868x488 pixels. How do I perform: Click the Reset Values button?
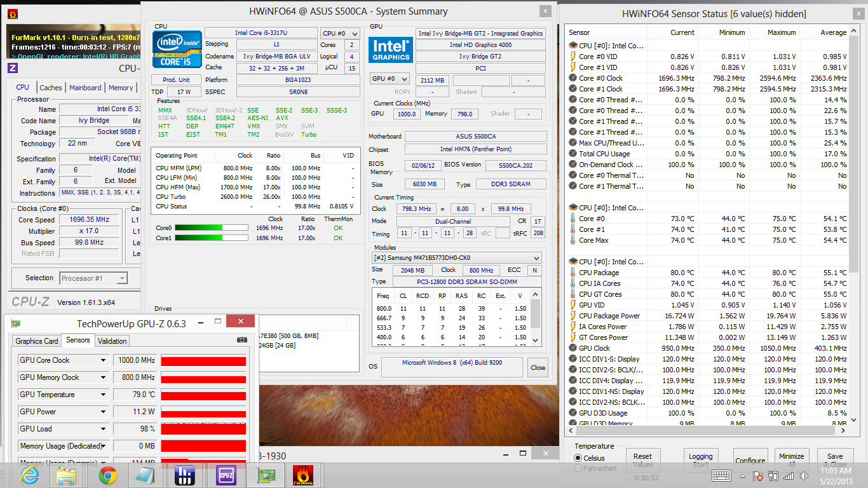642,460
